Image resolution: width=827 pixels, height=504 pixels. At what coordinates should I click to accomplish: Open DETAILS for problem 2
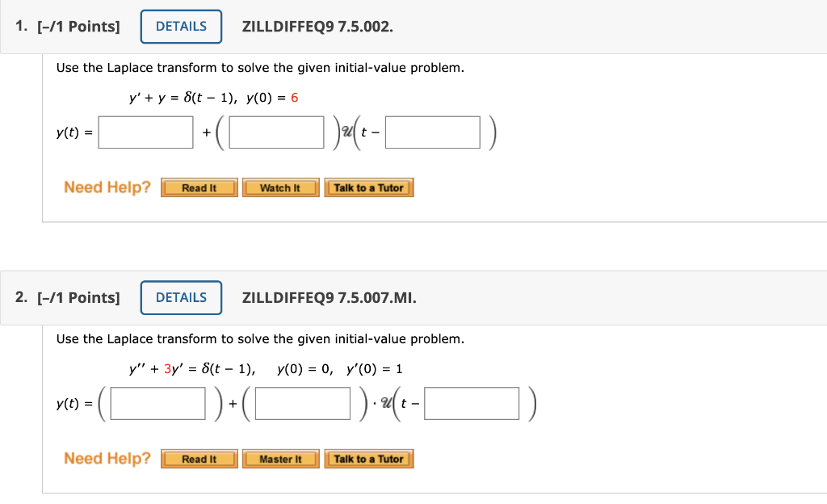181,297
